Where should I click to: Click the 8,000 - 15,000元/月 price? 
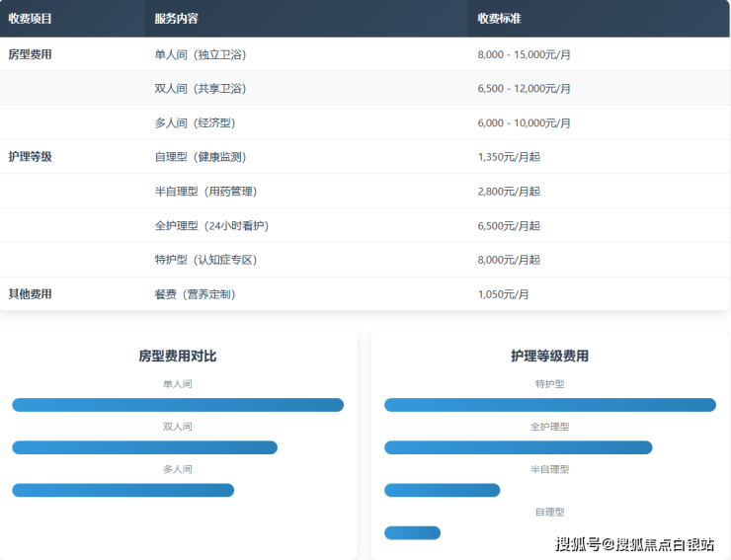[x=524, y=54]
